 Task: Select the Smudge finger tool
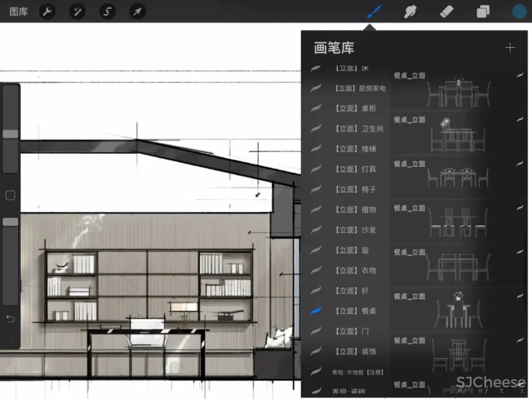click(410, 11)
